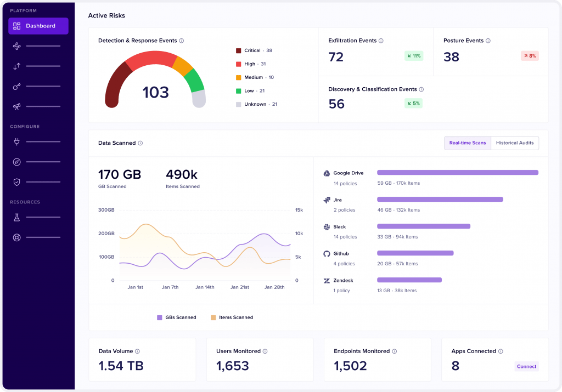The height and width of the screenshot is (392, 562).
Task: Click the Jira scan progress bar
Action: tap(439, 199)
